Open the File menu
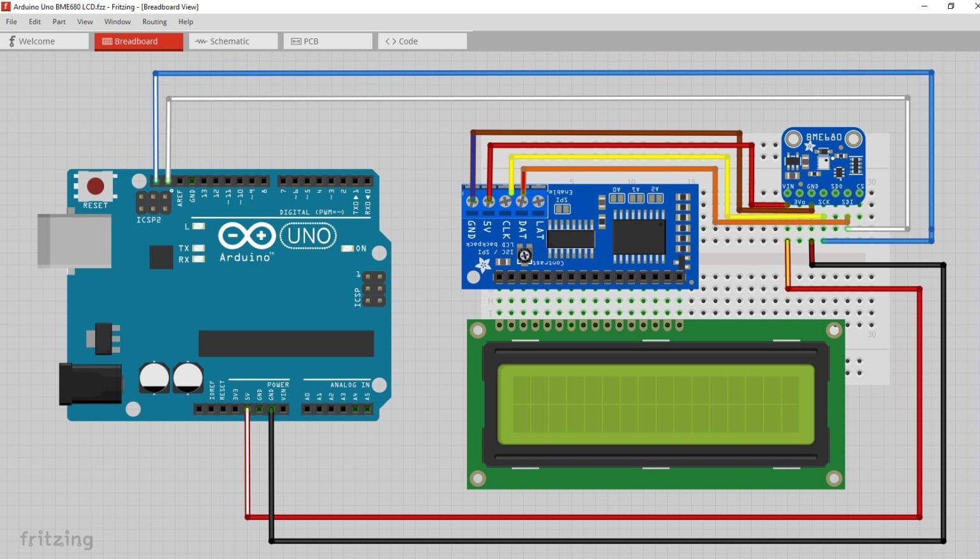This screenshot has width=980, height=559. point(11,22)
